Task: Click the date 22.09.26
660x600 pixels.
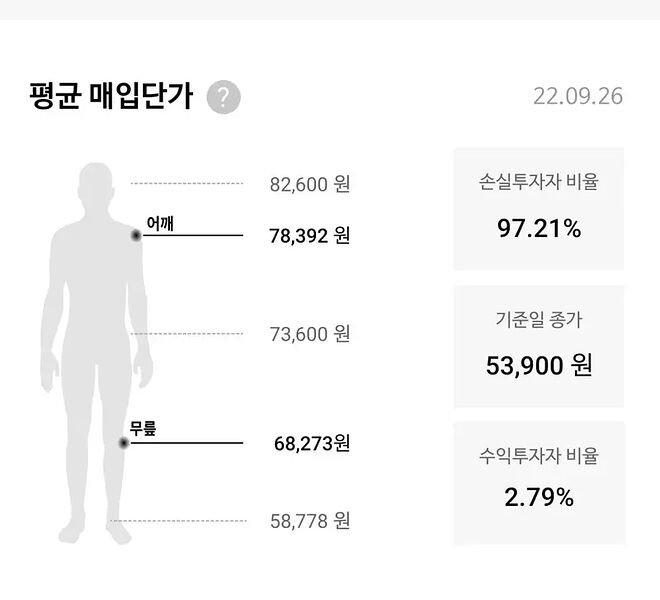Action: pos(578,97)
